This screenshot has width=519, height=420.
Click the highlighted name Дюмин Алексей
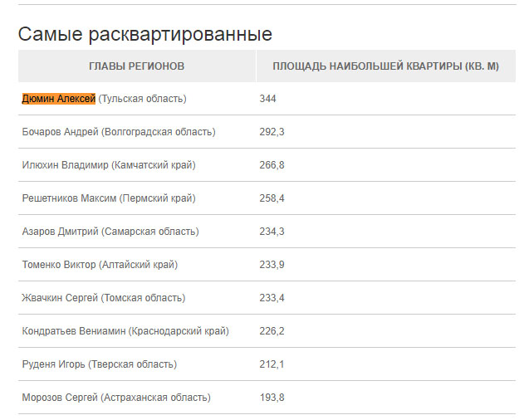[59, 99]
